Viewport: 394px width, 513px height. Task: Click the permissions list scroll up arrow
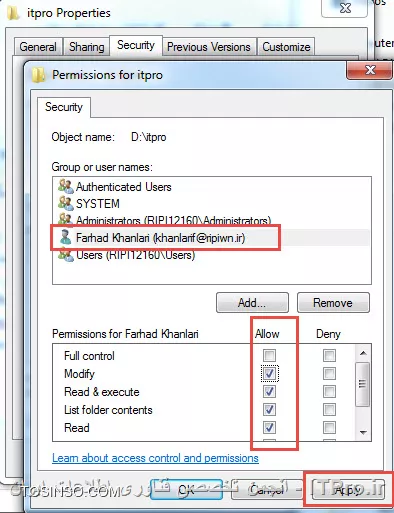coord(363,353)
